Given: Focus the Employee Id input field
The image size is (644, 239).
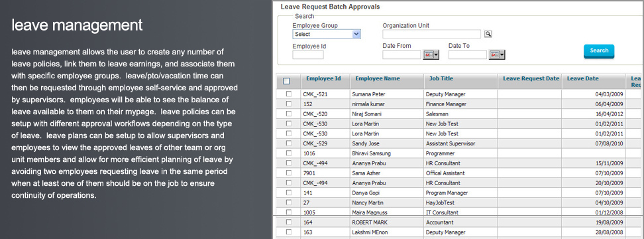Looking at the screenshot, I should 308,54.
